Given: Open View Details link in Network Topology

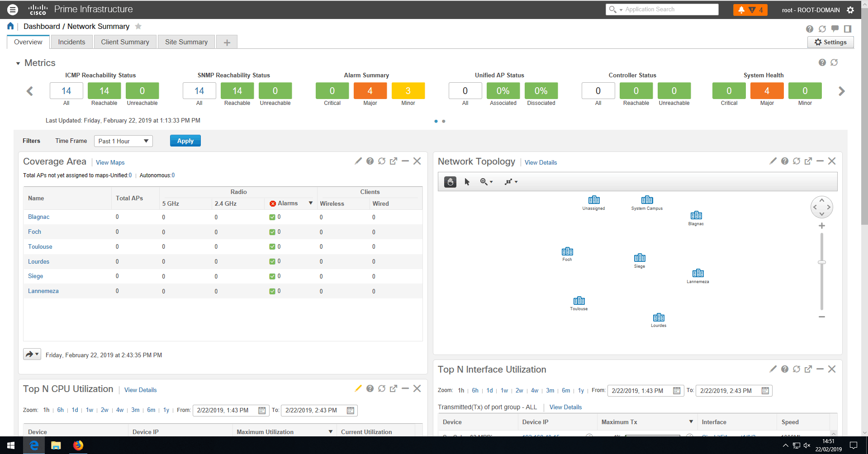Looking at the screenshot, I should (x=541, y=162).
